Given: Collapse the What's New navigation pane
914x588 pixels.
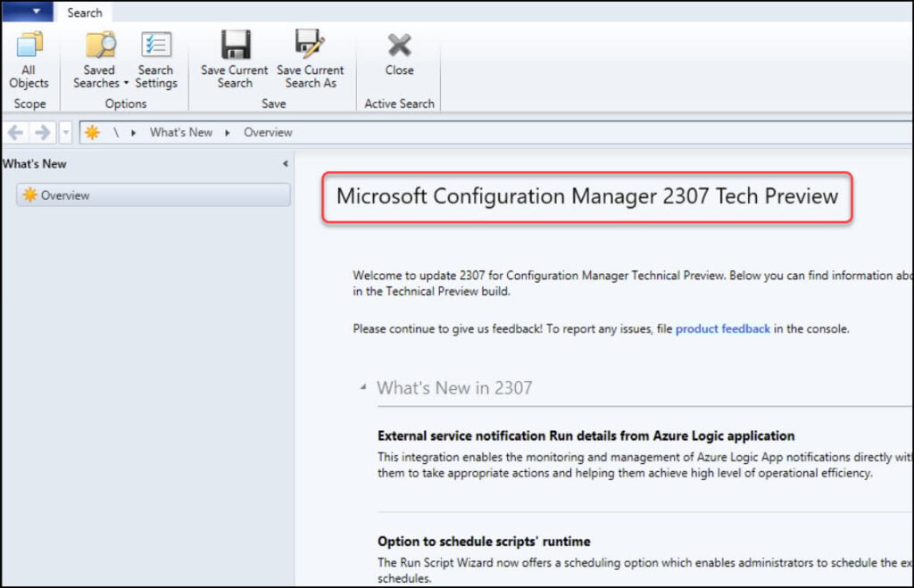Looking at the screenshot, I should [286, 164].
